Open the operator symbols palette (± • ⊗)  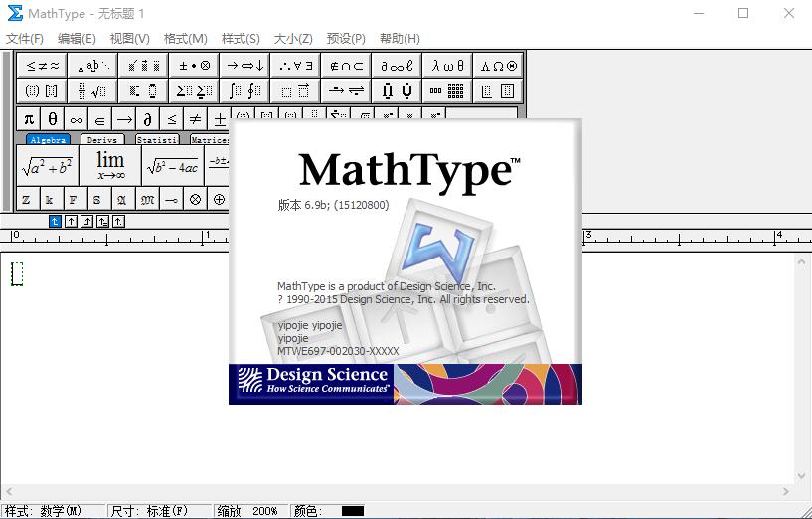[x=194, y=66]
